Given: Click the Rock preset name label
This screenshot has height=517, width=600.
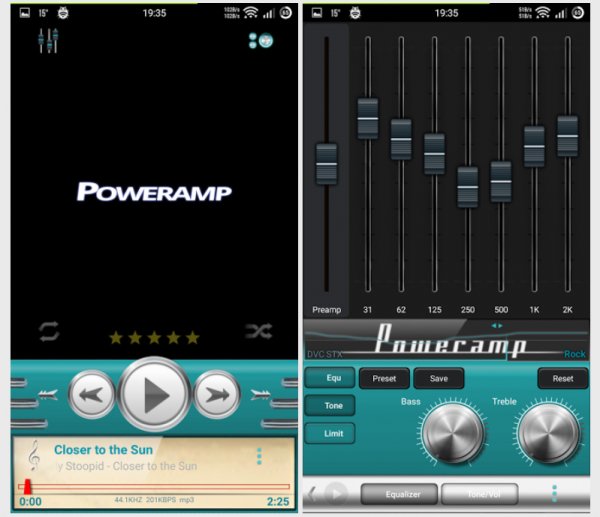Looking at the screenshot, I should (575, 354).
